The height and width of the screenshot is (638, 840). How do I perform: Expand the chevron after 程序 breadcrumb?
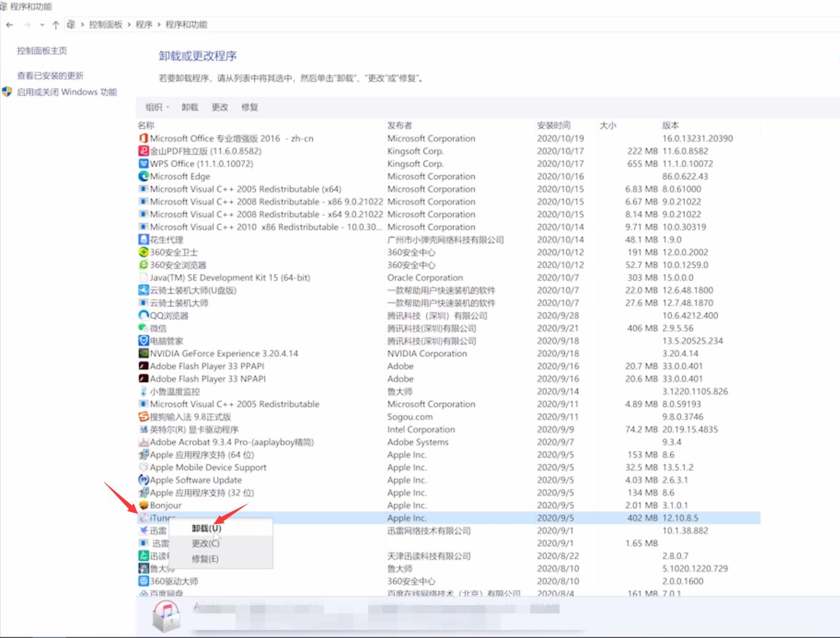click(x=159, y=25)
